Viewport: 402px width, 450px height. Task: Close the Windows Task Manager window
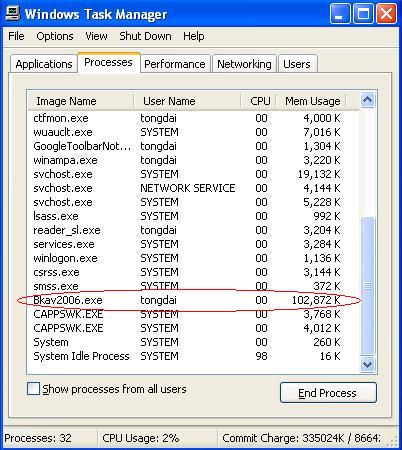click(x=386, y=14)
